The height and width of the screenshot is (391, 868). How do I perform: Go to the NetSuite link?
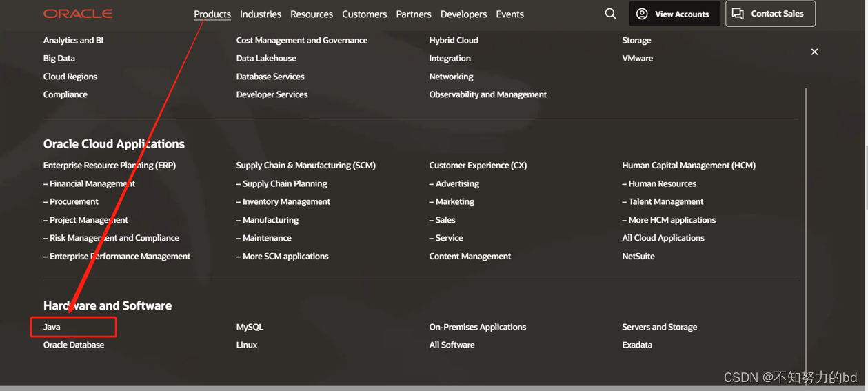pyautogui.click(x=638, y=256)
